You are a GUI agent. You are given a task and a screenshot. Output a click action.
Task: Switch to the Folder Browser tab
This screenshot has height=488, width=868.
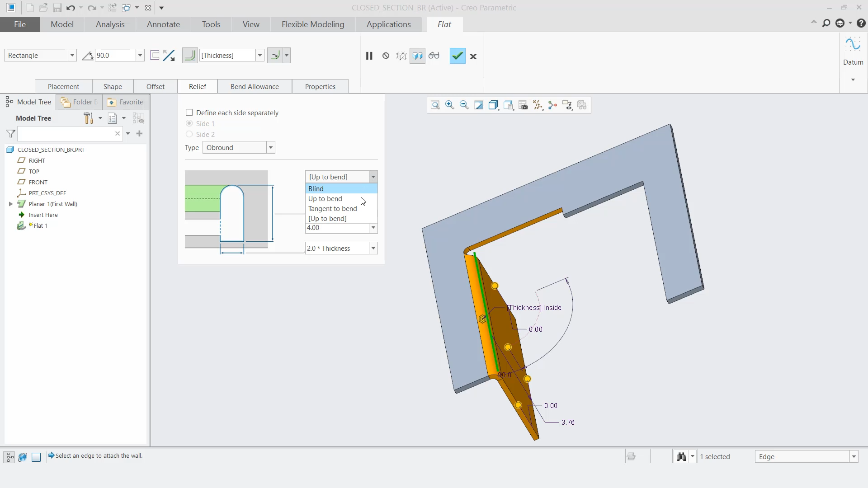(x=80, y=102)
